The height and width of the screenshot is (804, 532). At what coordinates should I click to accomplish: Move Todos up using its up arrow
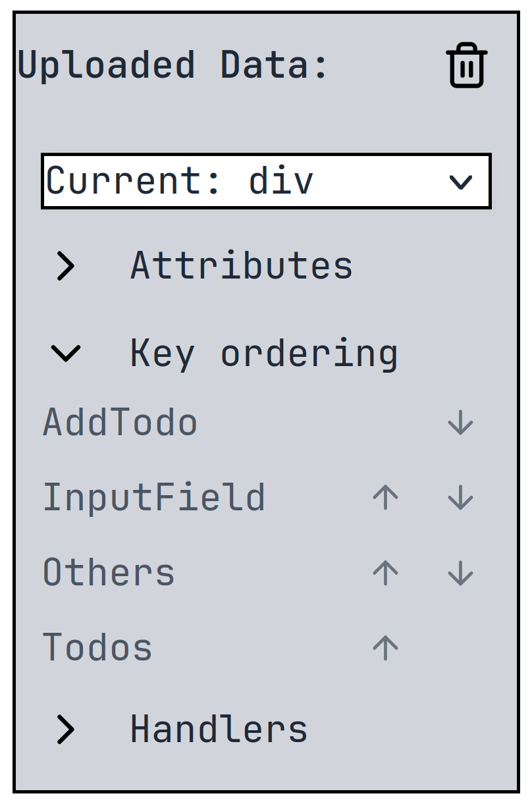click(x=384, y=647)
